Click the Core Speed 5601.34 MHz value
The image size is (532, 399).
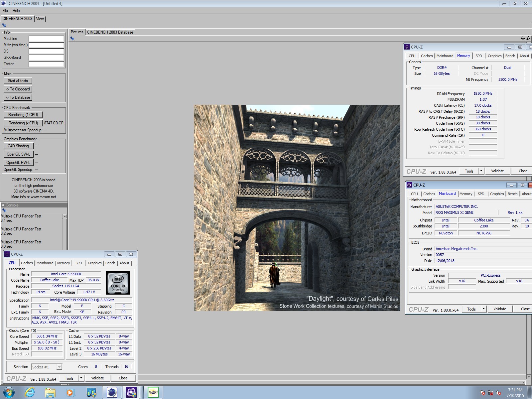coord(47,336)
